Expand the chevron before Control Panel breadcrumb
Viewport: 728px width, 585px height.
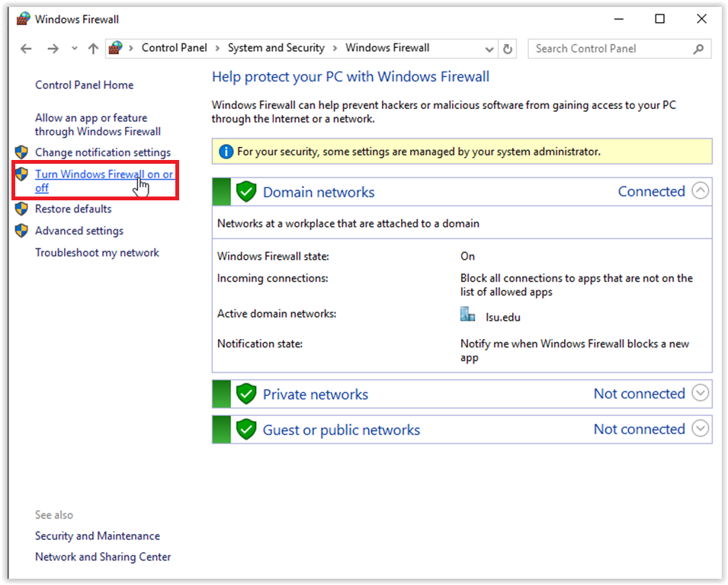click(131, 48)
